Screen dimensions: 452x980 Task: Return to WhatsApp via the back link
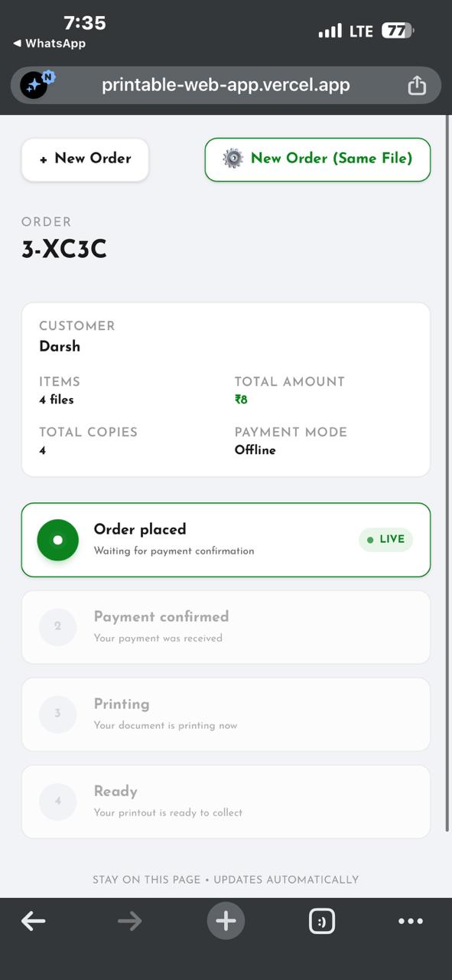pos(49,44)
